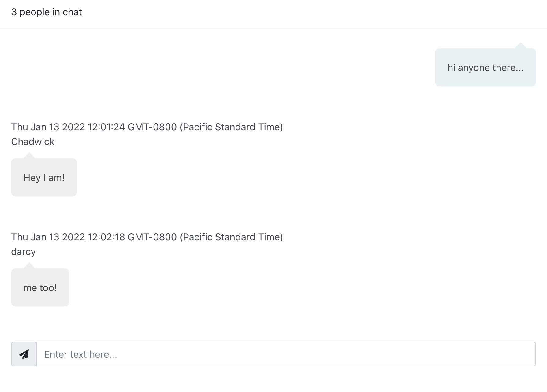The height and width of the screenshot is (392, 547).
Task: Click the "3 people in chat" header
Action: [x=47, y=12]
